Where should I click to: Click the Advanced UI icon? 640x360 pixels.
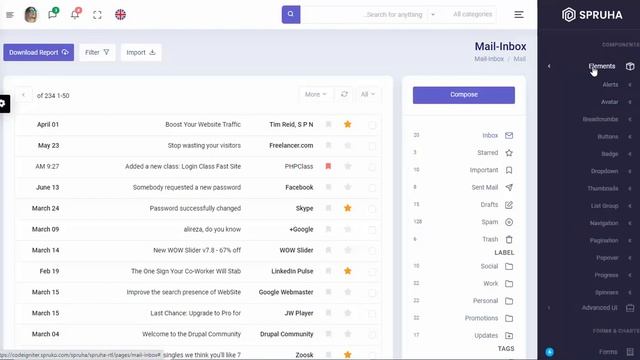tap(630, 308)
